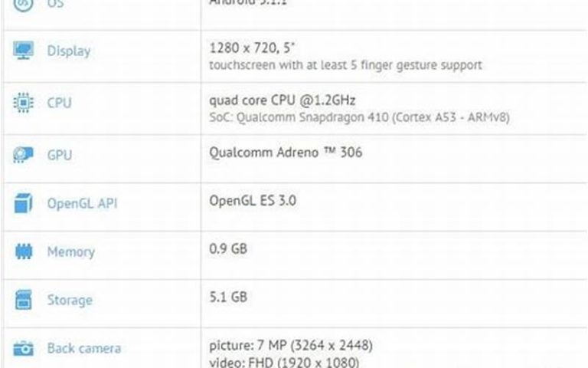Click the 0.9 GB memory value
The height and width of the screenshot is (368, 588).
coord(227,249)
